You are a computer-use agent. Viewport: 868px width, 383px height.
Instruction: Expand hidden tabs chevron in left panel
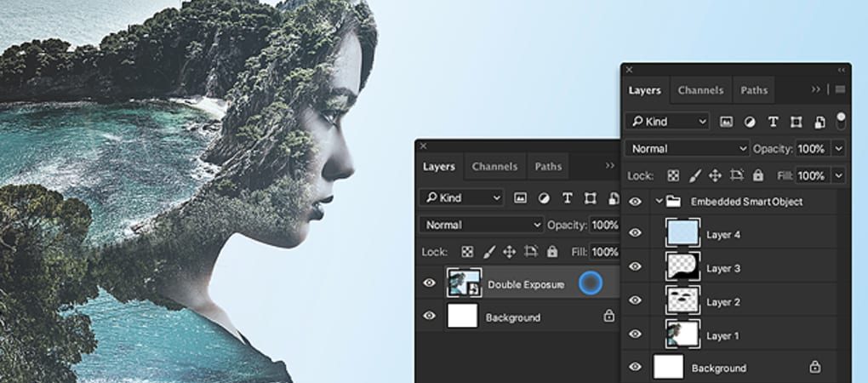610,165
